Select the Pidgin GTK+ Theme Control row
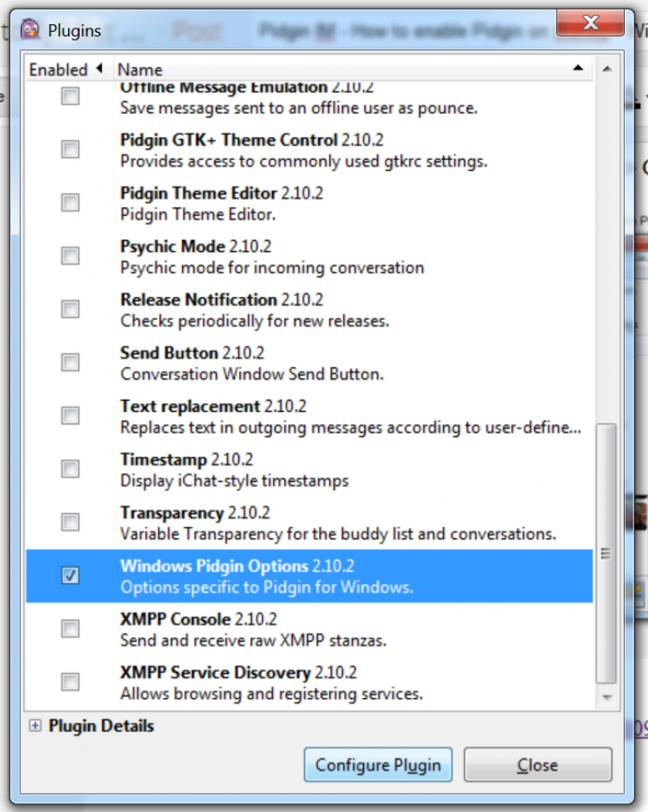The image size is (648, 812). coord(309,149)
